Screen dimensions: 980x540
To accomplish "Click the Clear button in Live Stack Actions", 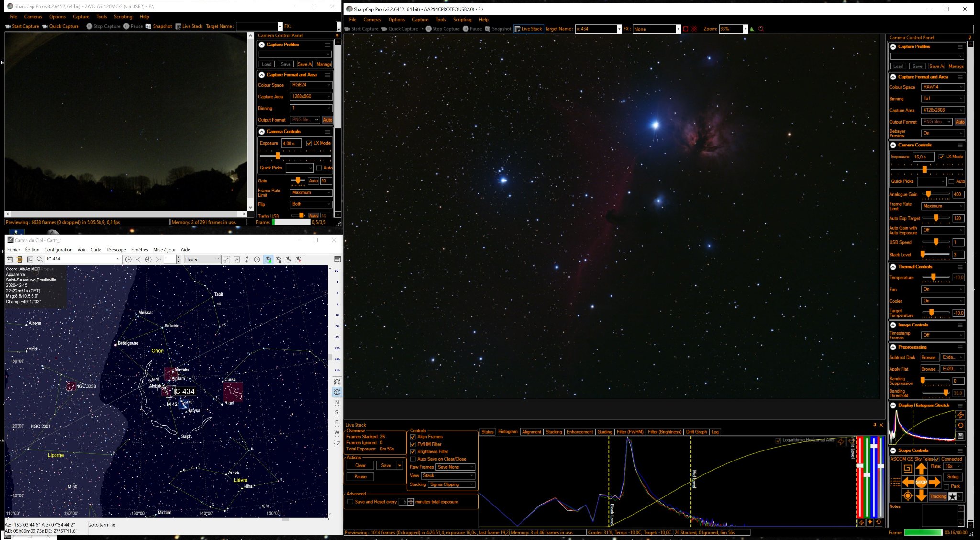I will coord(360,465).
